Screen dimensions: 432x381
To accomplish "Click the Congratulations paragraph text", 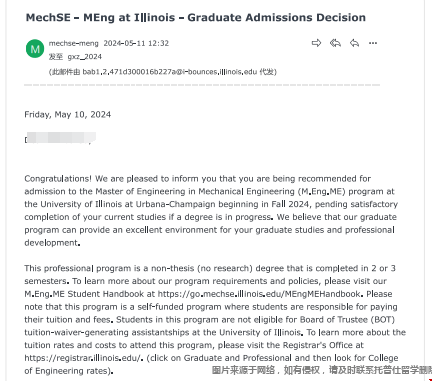I will (x=211, y=211).
